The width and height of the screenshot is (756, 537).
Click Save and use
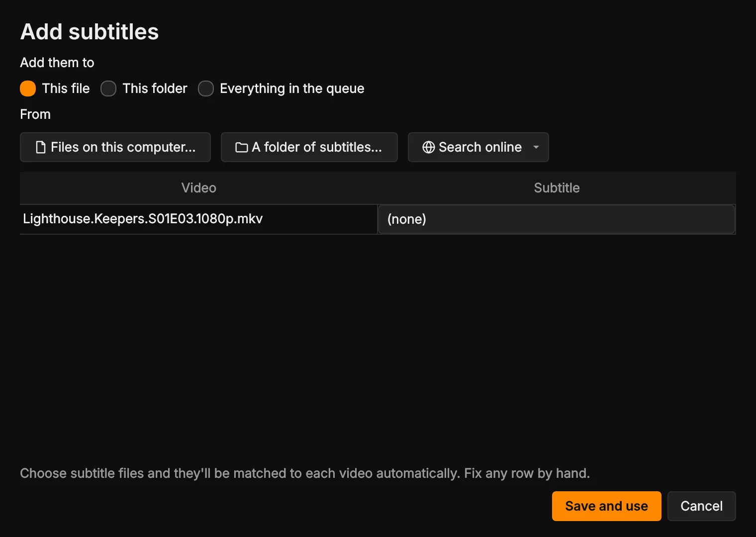(x=607, y=506)
